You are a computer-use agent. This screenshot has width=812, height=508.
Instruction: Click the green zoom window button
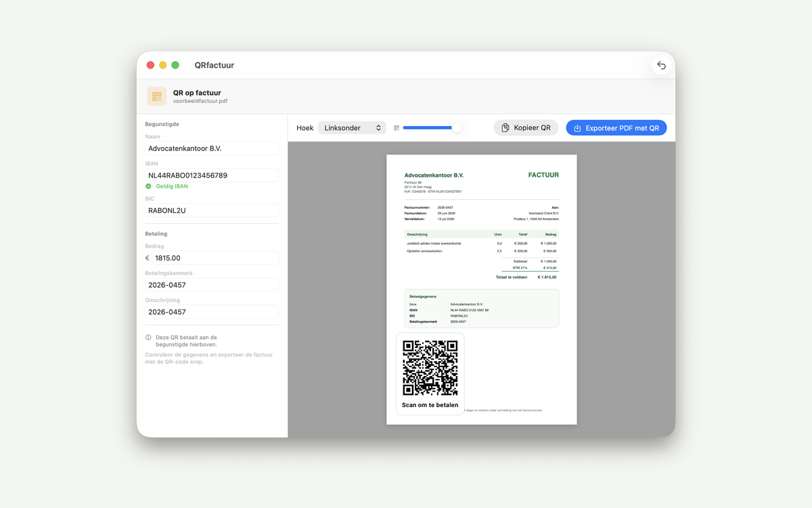click(x=175, y=65)
